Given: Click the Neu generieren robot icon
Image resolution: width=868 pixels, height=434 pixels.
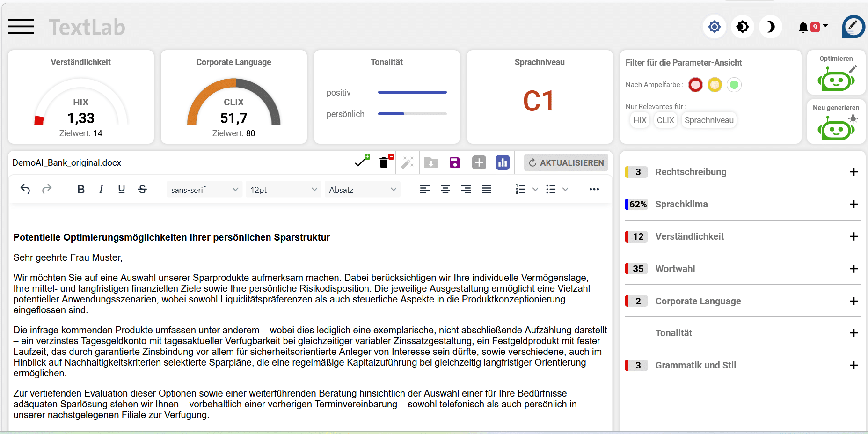Looking at the screenshot, I should coord(836,127).
